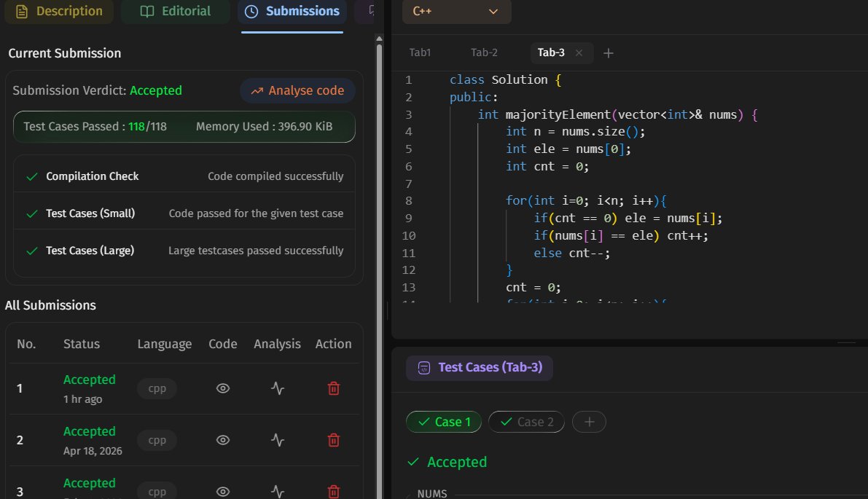Close the Tab-3 editor tab
The image size is (868, 499).
pos(579,53)
